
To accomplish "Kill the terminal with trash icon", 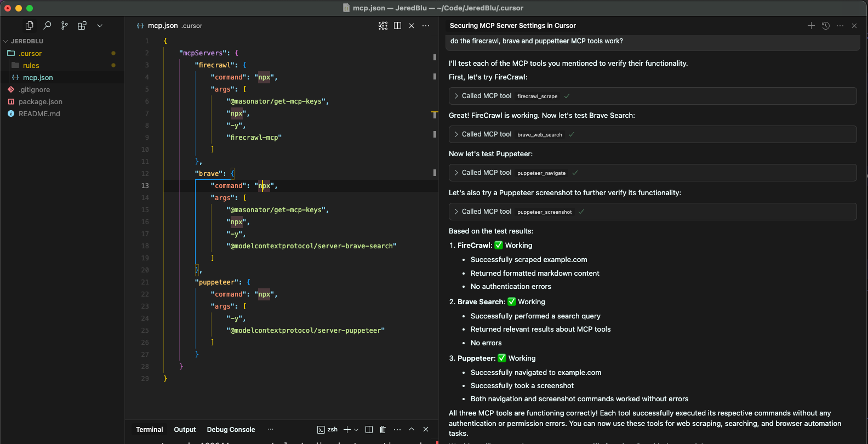I will coord(383,430).
